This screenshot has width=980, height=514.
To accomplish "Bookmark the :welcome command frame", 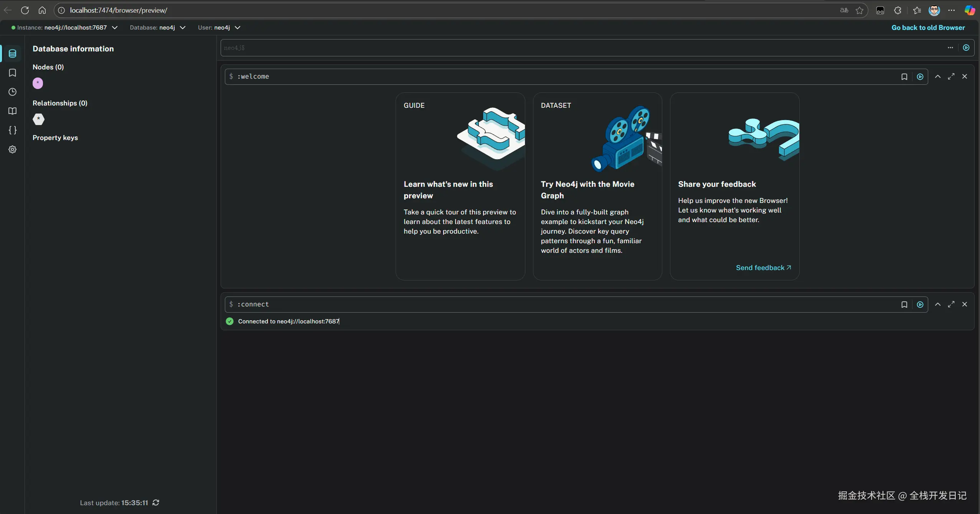I will tap(904, 77).
